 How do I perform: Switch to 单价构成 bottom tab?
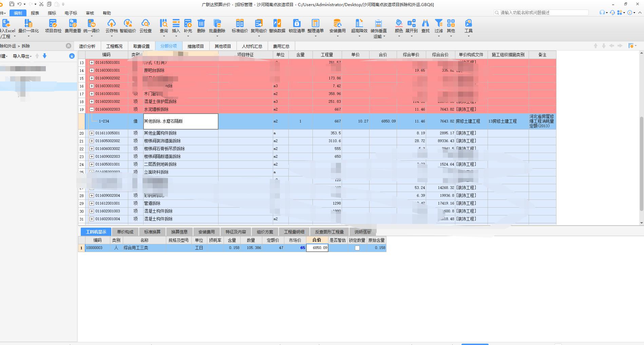pyautogui.click(x=125, y=232)
